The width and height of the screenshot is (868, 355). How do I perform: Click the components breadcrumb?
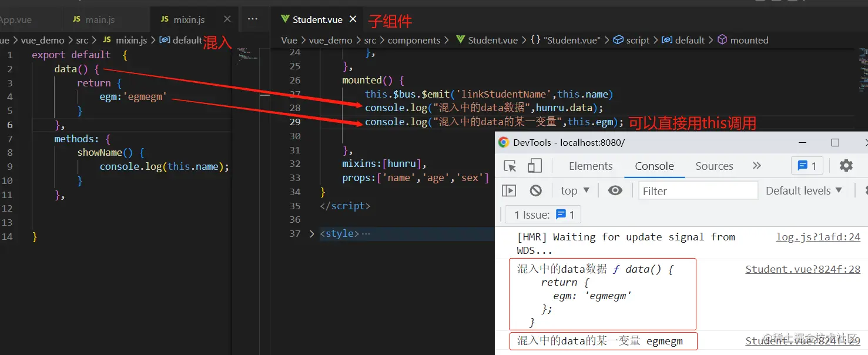click(414, 40)
